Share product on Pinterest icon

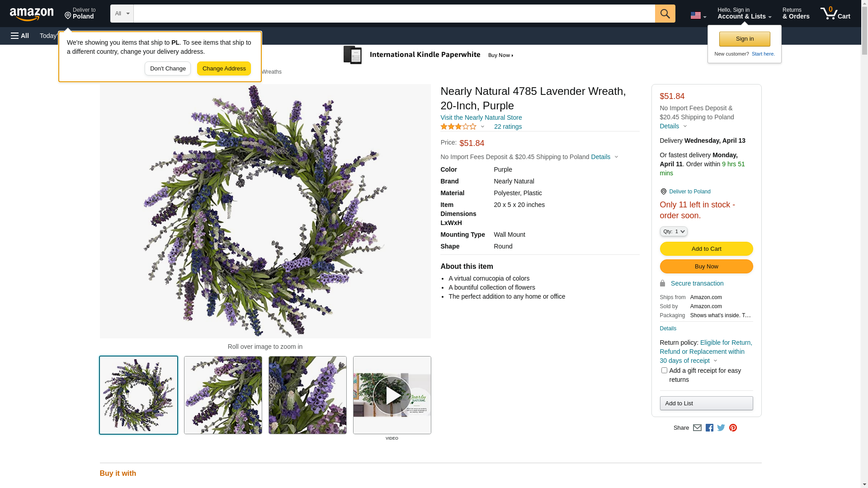(x=733, y=427)
